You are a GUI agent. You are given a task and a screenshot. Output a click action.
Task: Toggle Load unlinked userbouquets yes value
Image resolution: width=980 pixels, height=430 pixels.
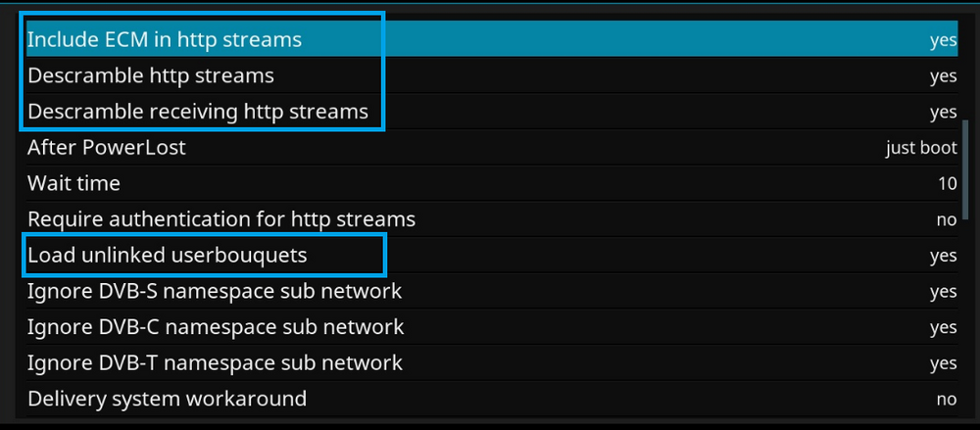click(943, 257)
